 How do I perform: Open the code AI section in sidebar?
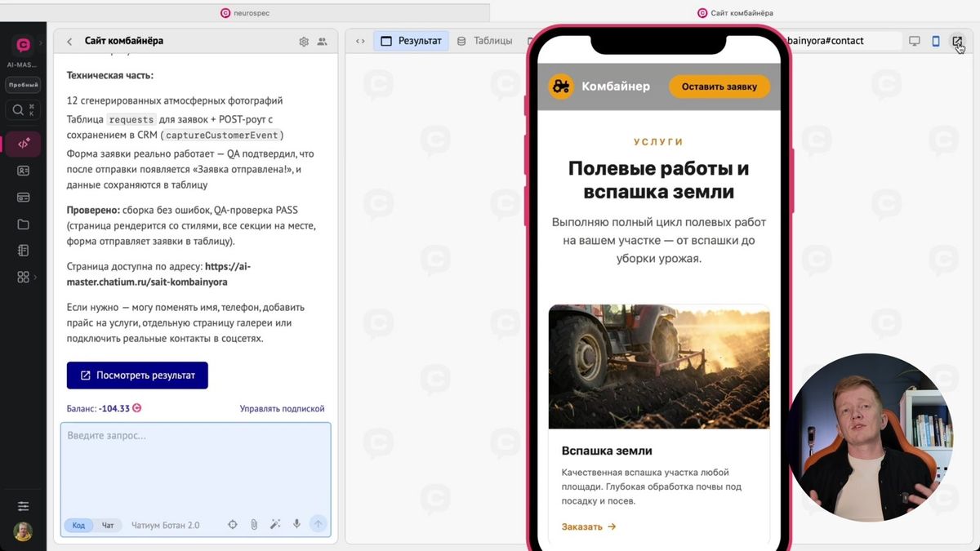[x=23, y=144]
